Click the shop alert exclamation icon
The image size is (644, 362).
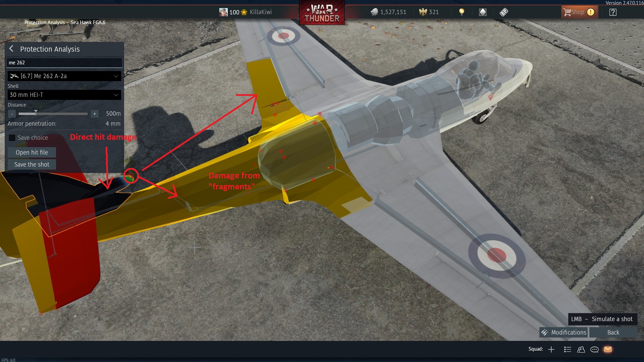click(x=591, y=12)
